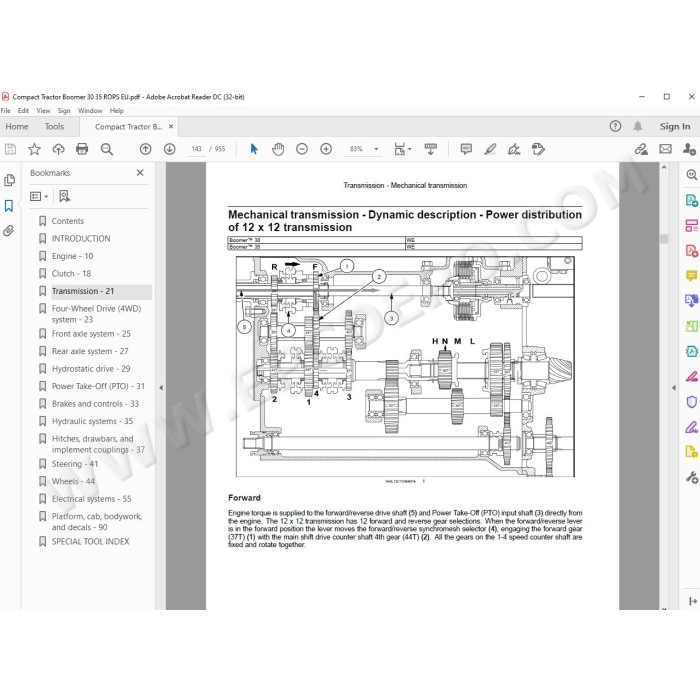Open the fit page options icon
Screen dimensions: 700x700
402,149
